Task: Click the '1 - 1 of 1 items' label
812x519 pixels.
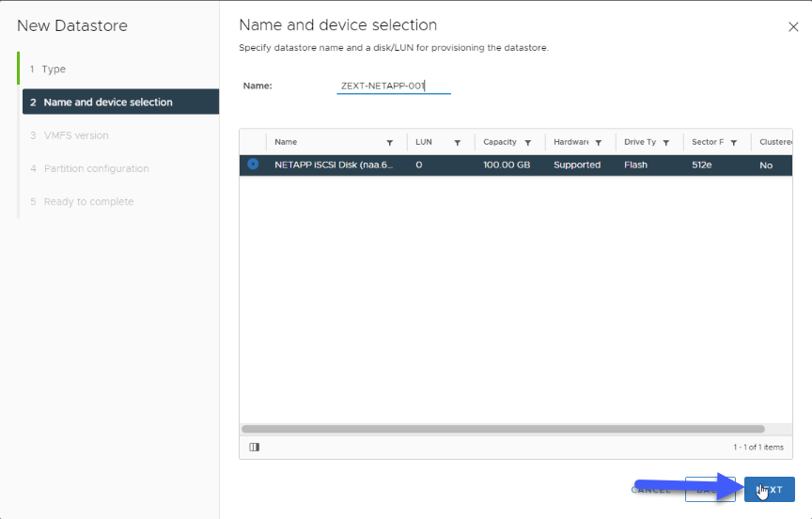Action: [x=758, y=447]
